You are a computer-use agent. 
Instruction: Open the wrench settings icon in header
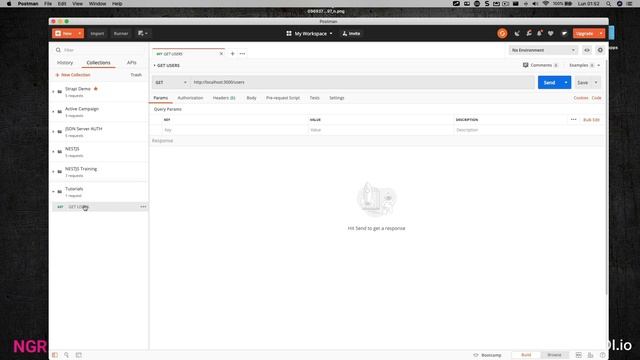529,33
